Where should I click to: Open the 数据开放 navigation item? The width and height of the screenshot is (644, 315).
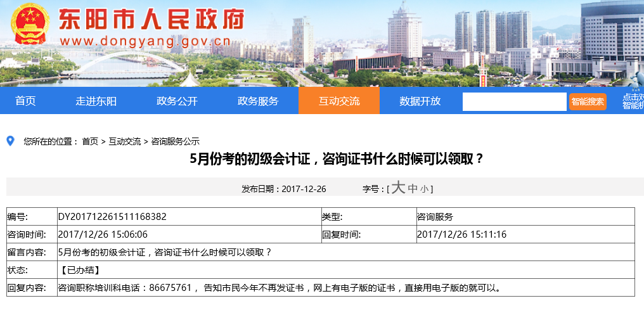420,101
